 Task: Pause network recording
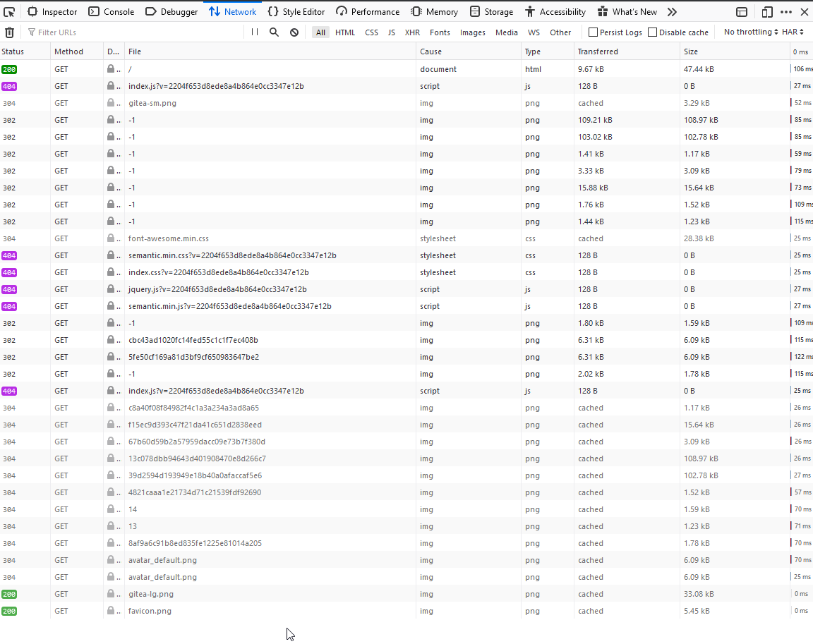click(255, 32)
